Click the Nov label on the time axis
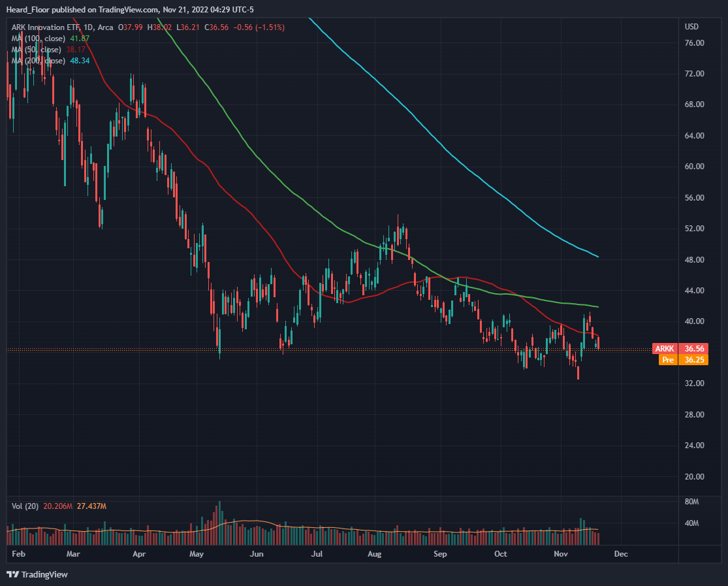Screen dimensions: 728x586 [561, 554]
